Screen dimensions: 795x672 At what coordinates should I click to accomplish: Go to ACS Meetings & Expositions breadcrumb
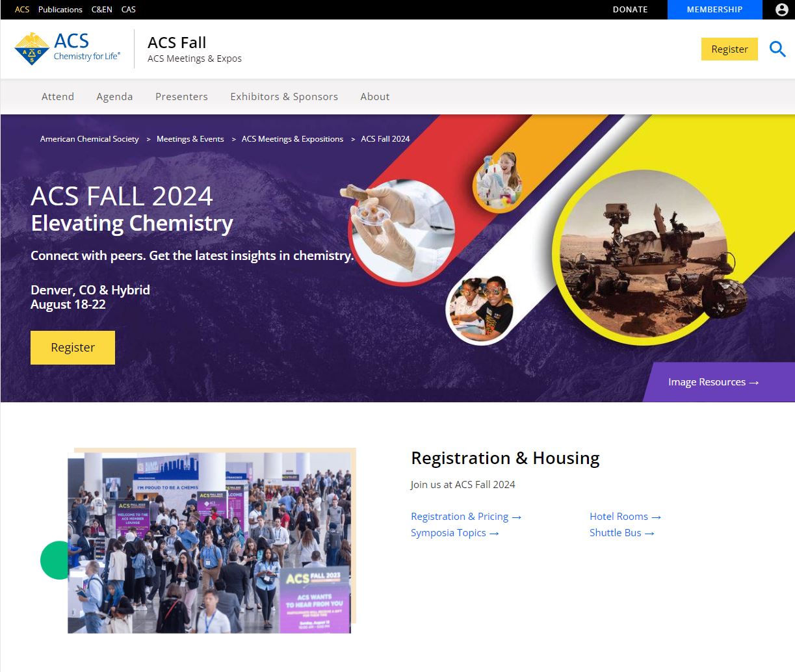(293, 139)
